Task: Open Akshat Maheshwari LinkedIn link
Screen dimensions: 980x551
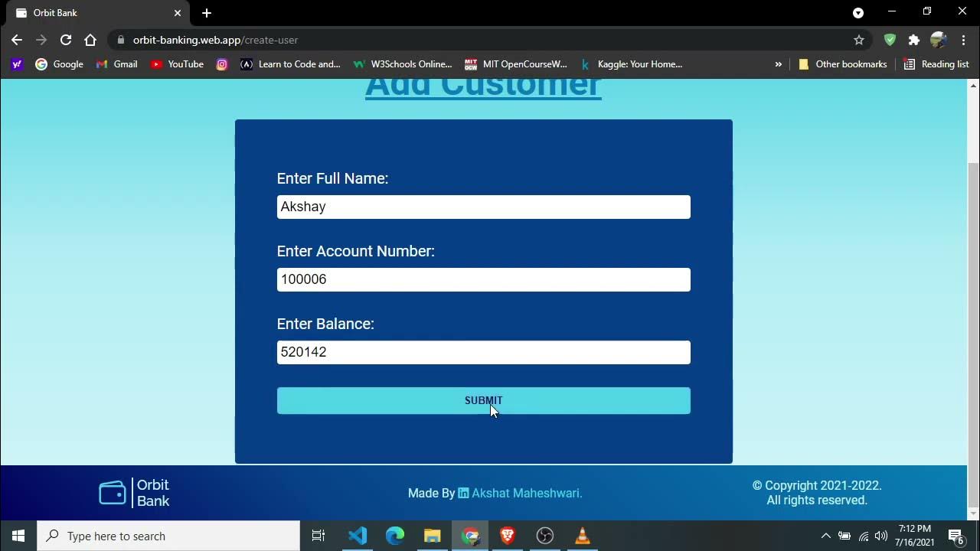Action: 527,493
